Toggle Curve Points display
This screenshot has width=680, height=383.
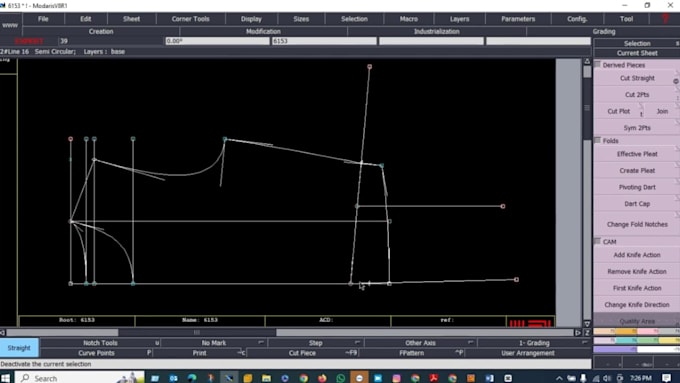(x=96, y=353)
